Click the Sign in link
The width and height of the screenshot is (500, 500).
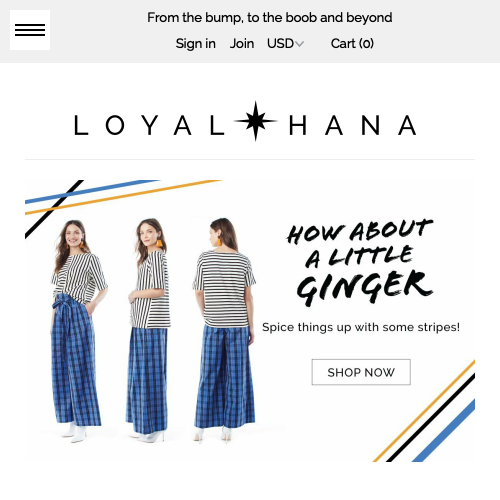[196, 44]
